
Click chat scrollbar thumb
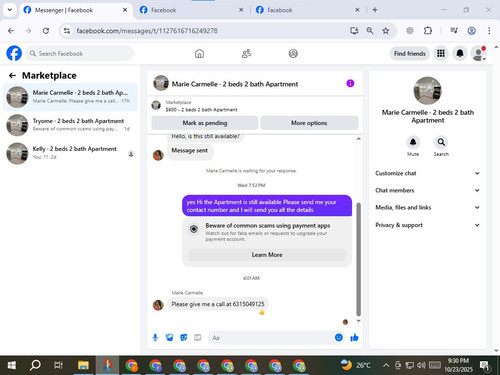point(359,259)
